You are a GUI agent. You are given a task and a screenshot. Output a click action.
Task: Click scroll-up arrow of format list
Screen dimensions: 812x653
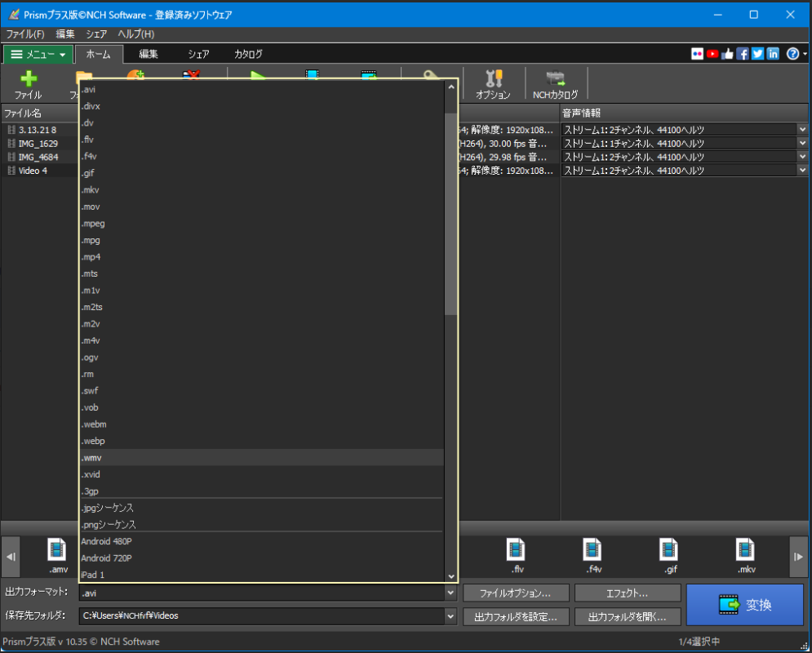451,87
